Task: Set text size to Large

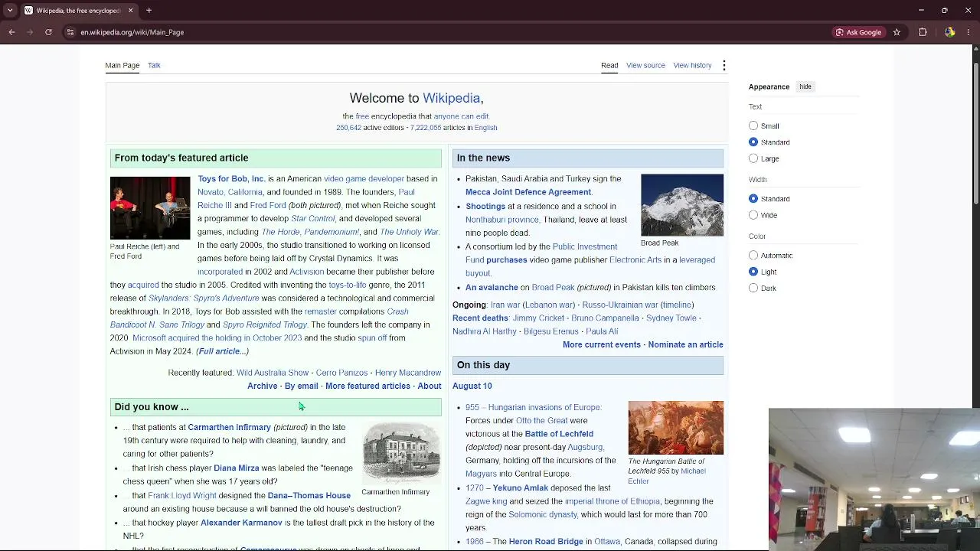Action: tap(753, 158)
